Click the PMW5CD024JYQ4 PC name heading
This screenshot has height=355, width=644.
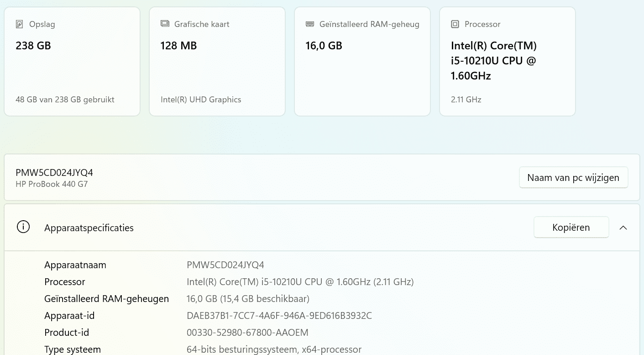(54, 172)
